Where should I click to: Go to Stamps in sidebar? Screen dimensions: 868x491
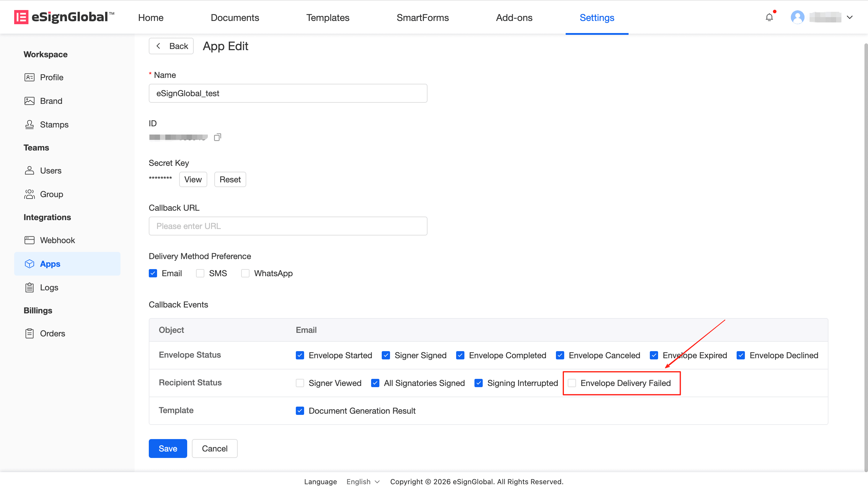tap(54, 125)
